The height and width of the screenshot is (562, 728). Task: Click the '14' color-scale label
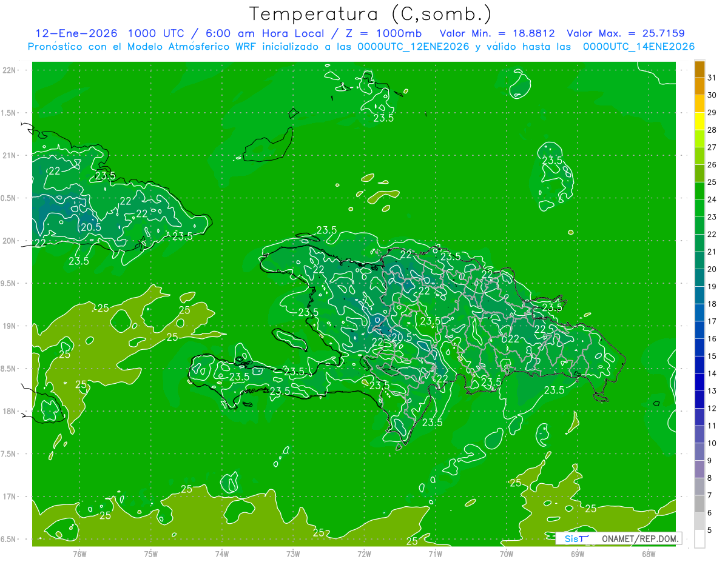click(712, 373)
